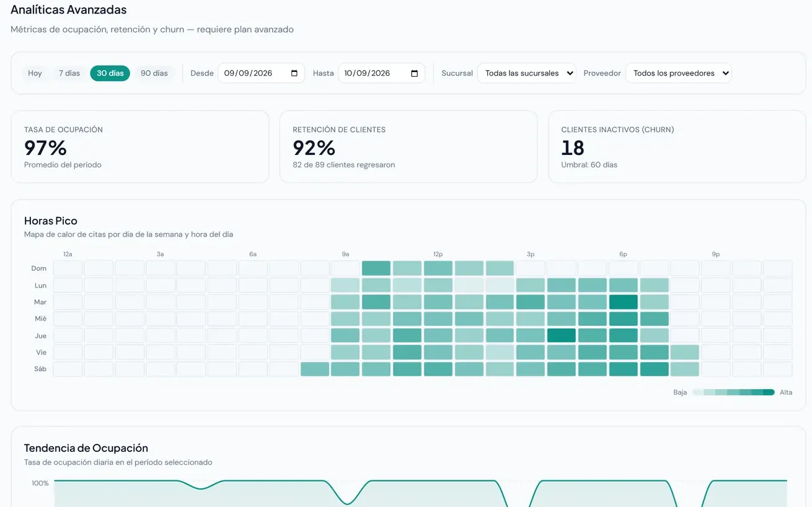Click the "TASA DE OCUPACIÓN" label
812x507 pixels.
[63, 130]
